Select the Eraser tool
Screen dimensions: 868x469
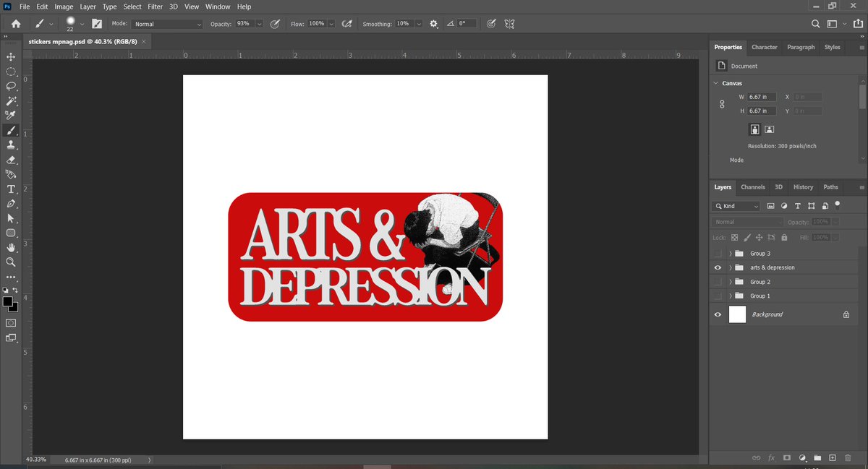11,160
